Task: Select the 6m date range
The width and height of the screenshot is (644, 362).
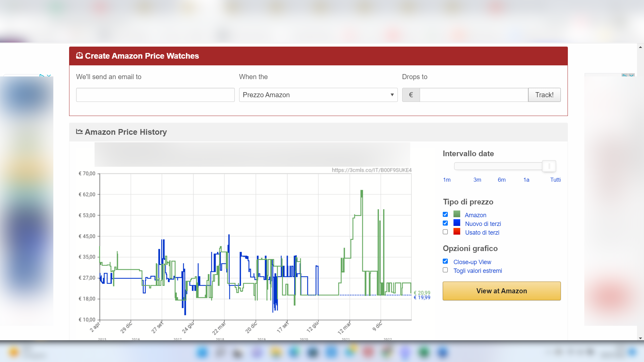Action: coord(501,180)
